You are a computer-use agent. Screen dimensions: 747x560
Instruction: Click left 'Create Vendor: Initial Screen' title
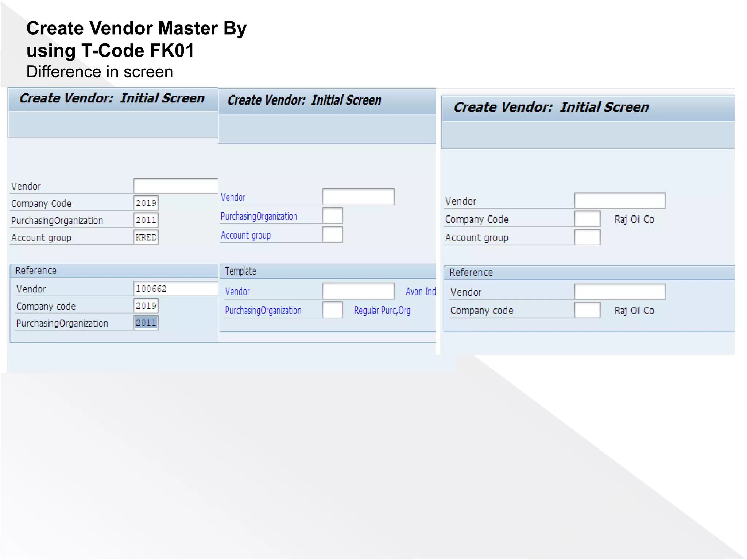click(112, 98)
